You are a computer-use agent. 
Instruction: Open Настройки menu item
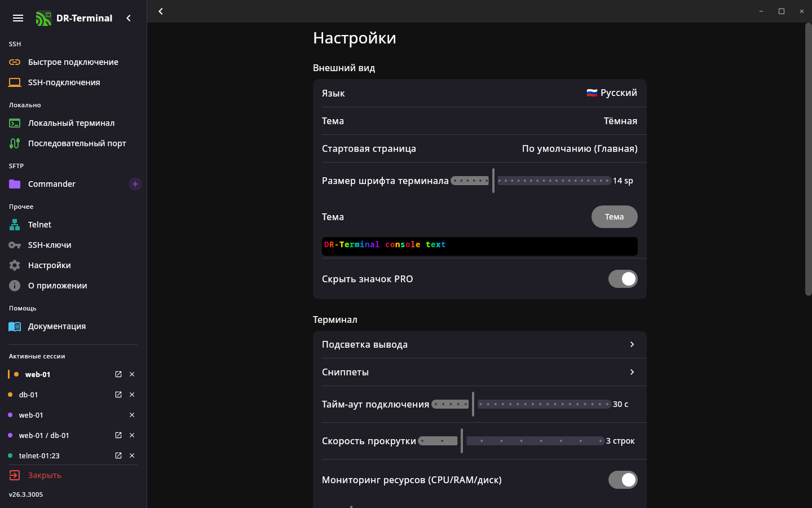coord(73,265)
